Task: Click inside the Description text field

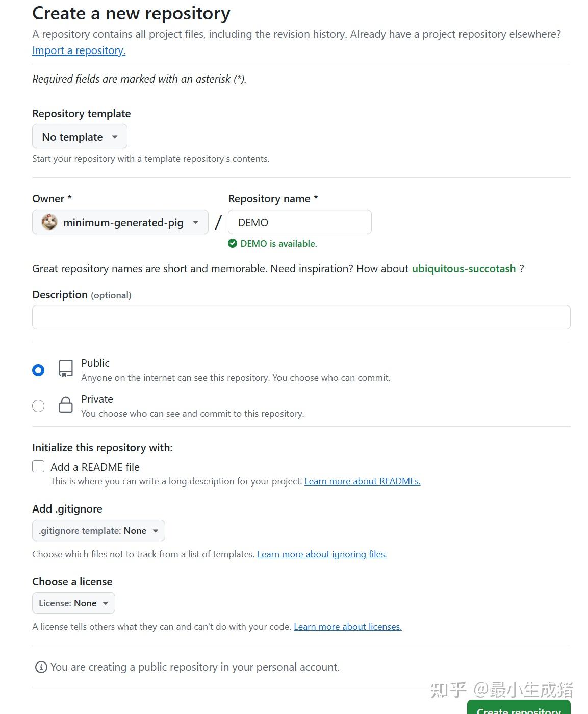Action: 301,317
